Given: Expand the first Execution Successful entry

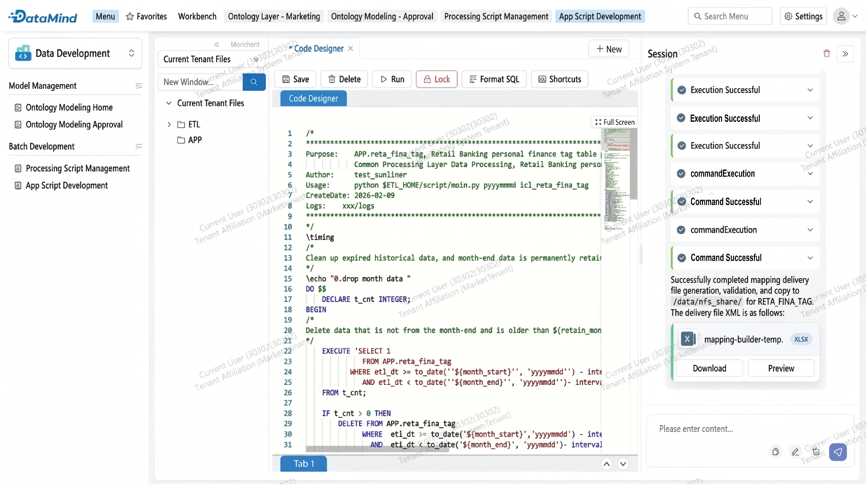Looking at the screenshot, I should (x=810, y=90).
